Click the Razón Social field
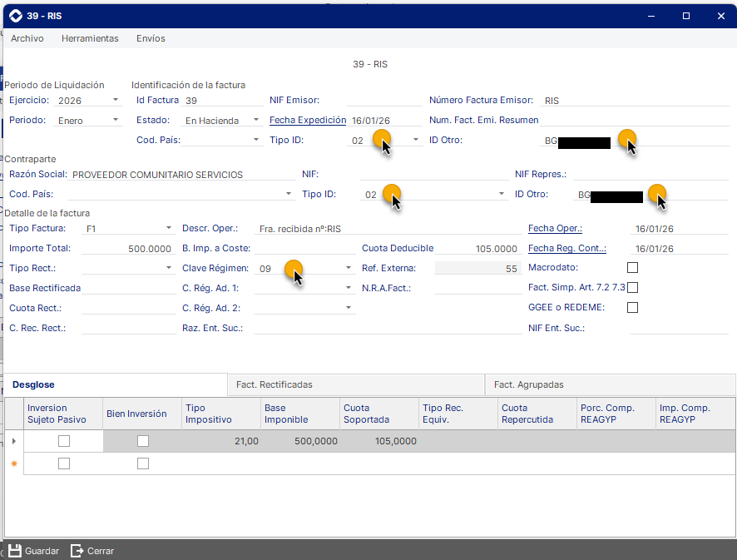Viewport: 737px width, 560px height. 182,175
